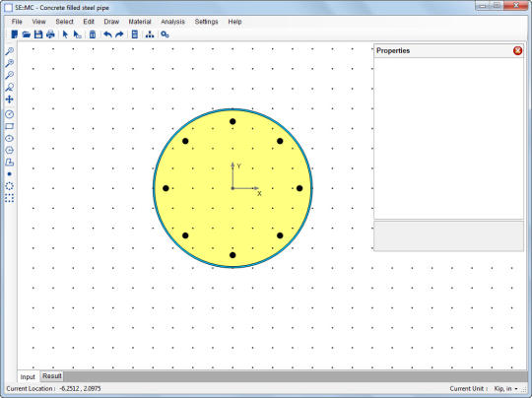532x398 pixels.
Task: Open the Analysis menu
Action: pyautogui.click(x=172, y=22)
